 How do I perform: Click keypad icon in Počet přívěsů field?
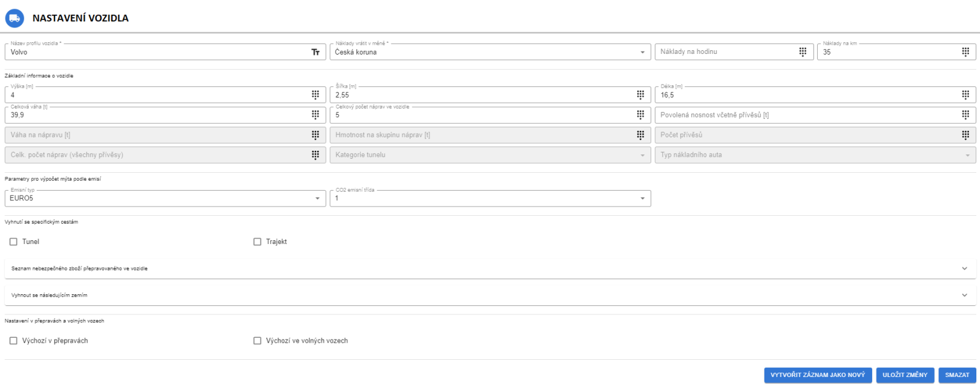click(965, 135)
